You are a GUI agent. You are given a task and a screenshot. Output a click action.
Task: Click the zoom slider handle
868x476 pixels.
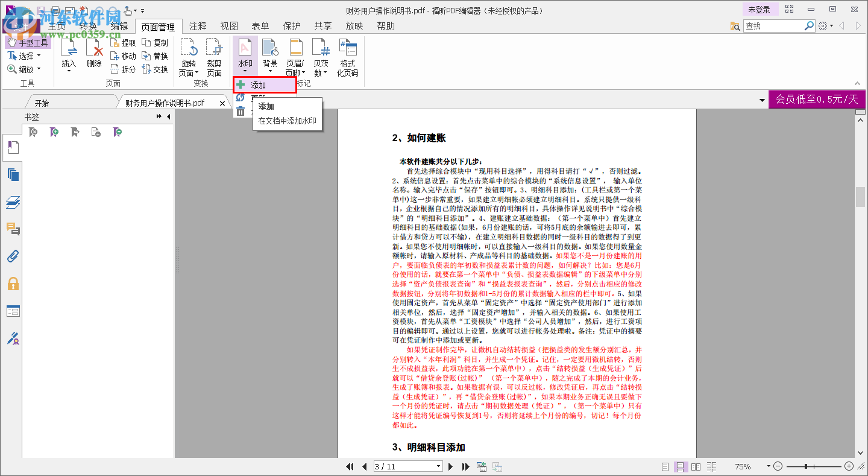coord(806,466)
